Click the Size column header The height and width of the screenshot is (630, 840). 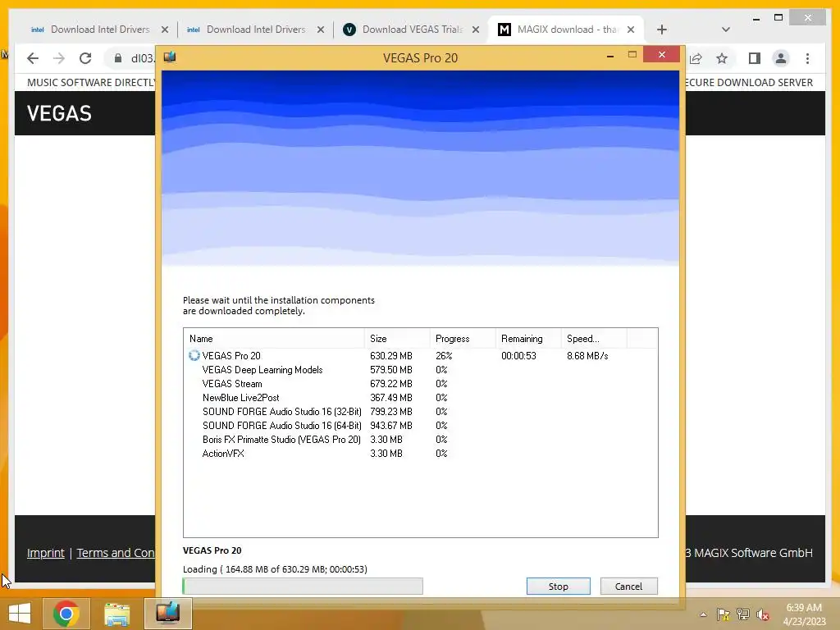pyautogui.click(x=397, y=339)
